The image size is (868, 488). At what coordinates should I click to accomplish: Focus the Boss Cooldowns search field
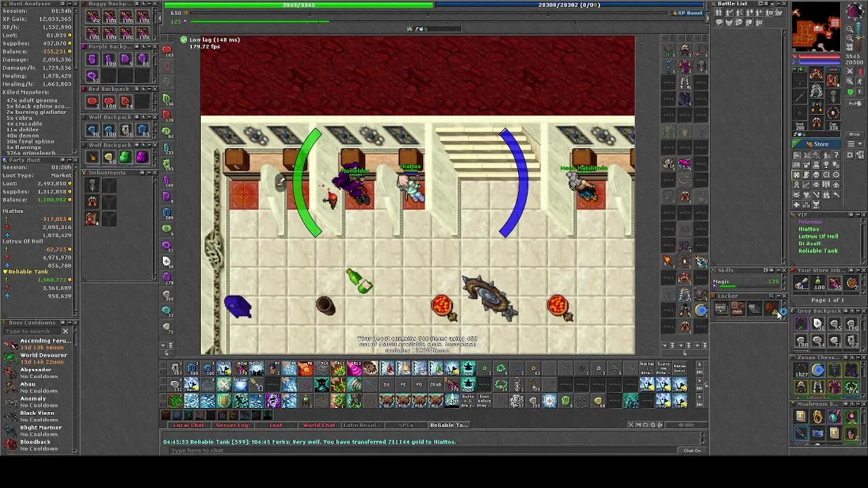click(33, 331)
